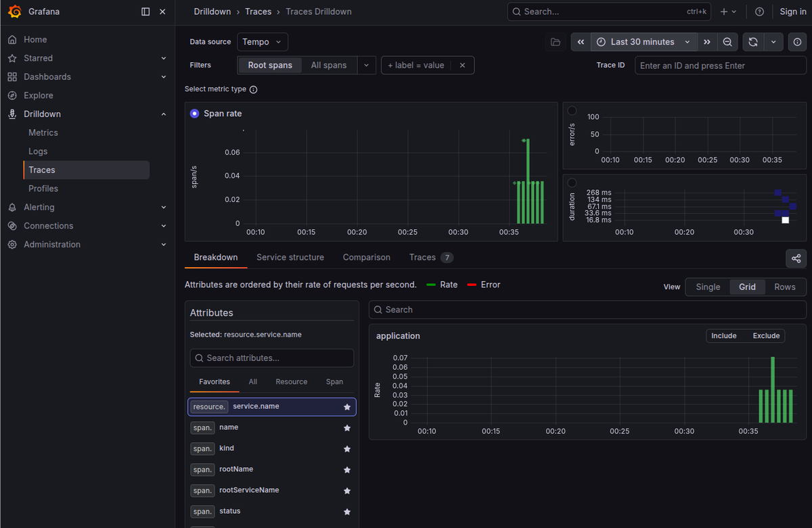Unfavorite the span.kind attribute star
Screen dimensions: 812x528
tap(347, 449)
